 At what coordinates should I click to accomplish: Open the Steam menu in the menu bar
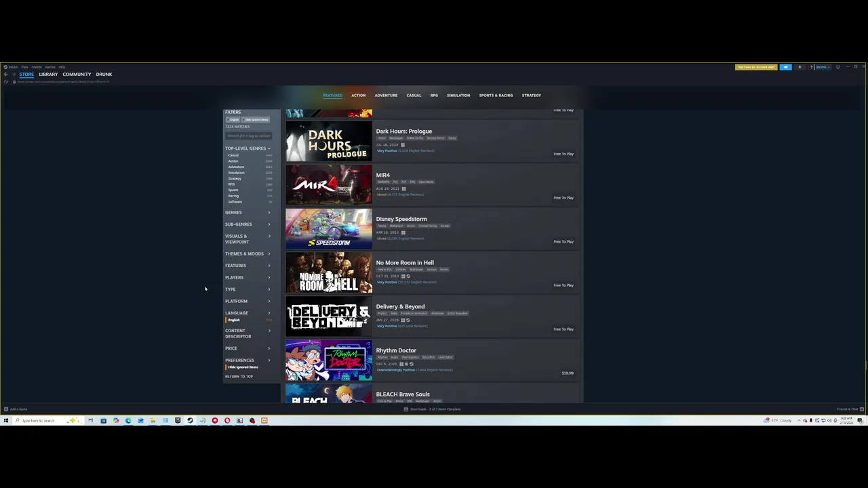[x=9, y=67]
